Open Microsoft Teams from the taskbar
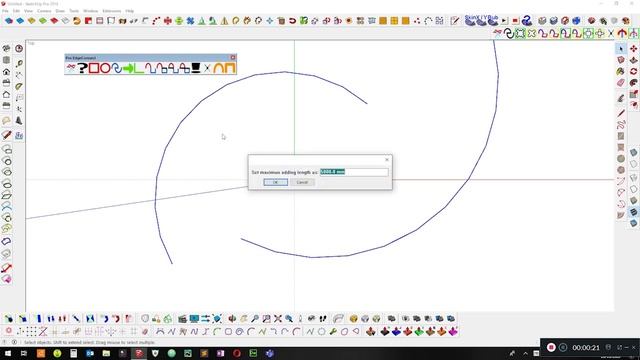Image resolution: width=640 pixels, height=360 pixels. pyautogui.click(x=269, y=353)
